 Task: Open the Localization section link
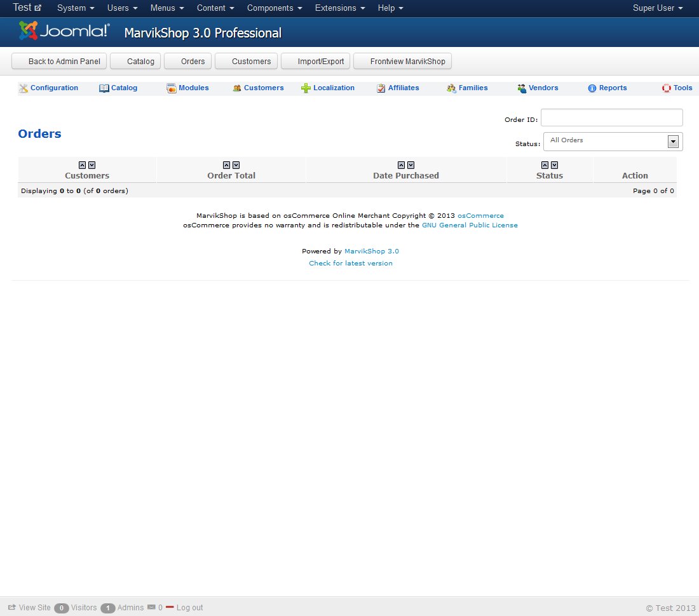[x=334, y=88]
